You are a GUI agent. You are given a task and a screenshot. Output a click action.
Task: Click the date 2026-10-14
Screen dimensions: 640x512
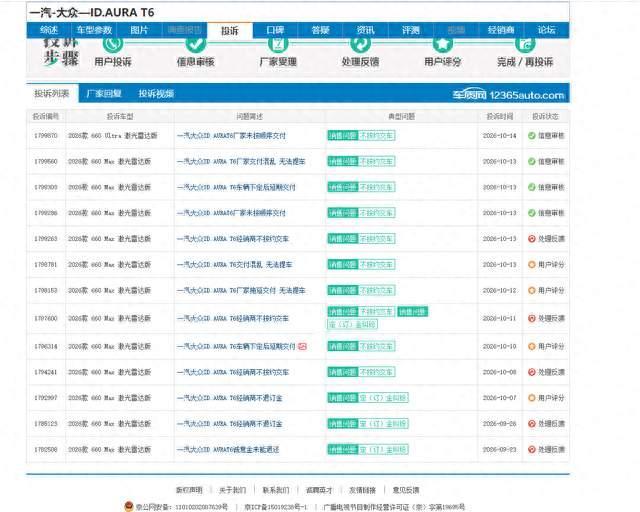[500, 136]
